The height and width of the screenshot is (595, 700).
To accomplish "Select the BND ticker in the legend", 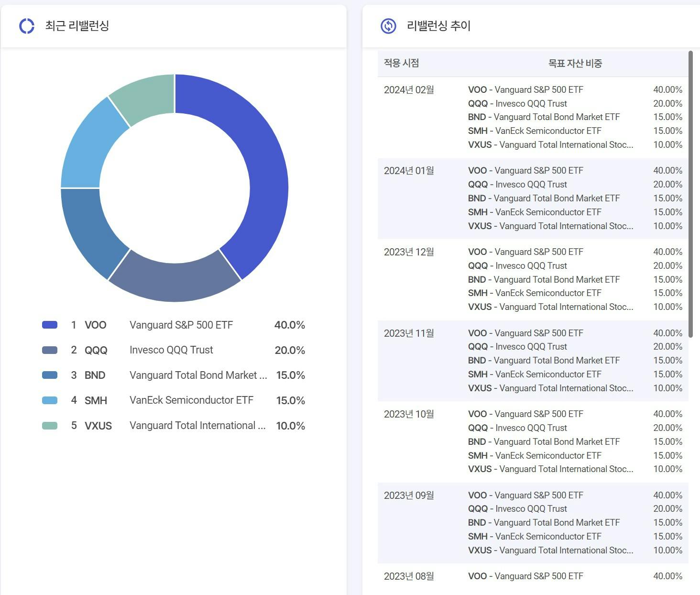I will coord(95,375).
